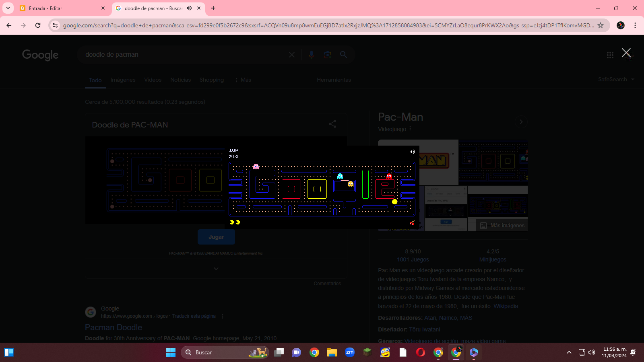Open Videojuego more options dots
Image resolution: width=644 pixels, height=362 pixels.
(x=410, y=129)
